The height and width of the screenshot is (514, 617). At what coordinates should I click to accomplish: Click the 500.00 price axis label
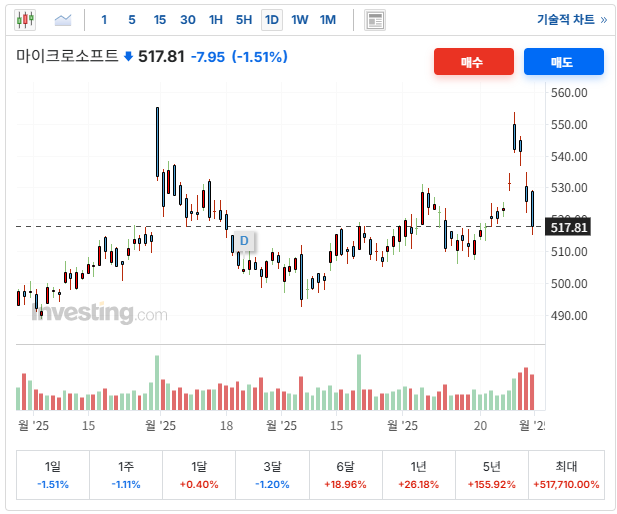569,283
